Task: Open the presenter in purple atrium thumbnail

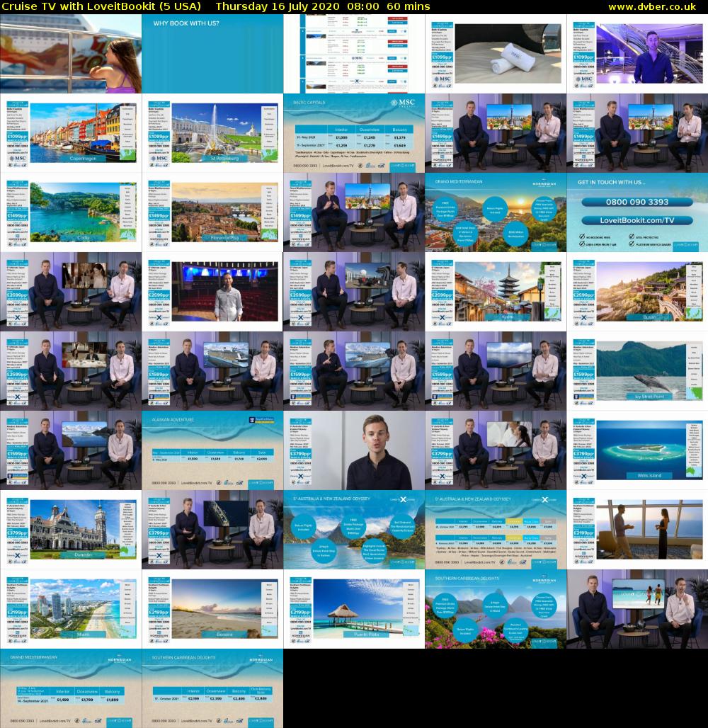Action: point(637,53)
